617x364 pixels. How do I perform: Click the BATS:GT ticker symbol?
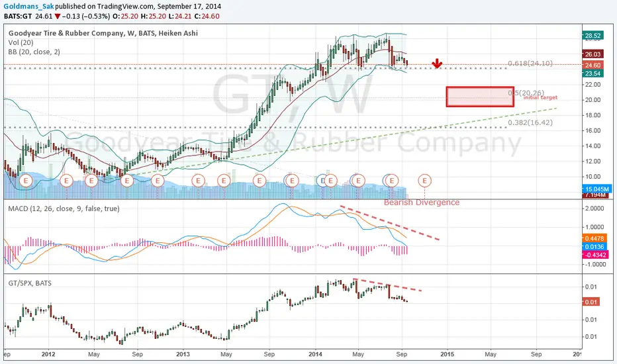(x=18, y=16)
